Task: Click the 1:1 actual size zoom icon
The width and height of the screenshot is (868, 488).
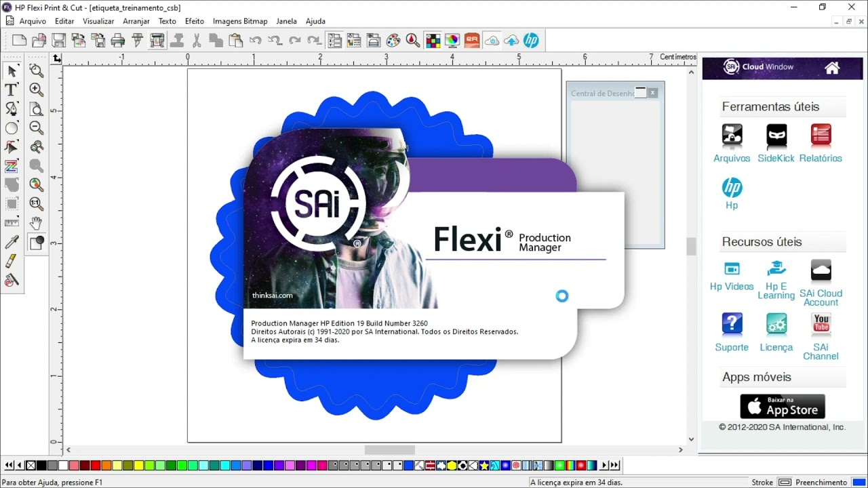Action: pos(36,203)
